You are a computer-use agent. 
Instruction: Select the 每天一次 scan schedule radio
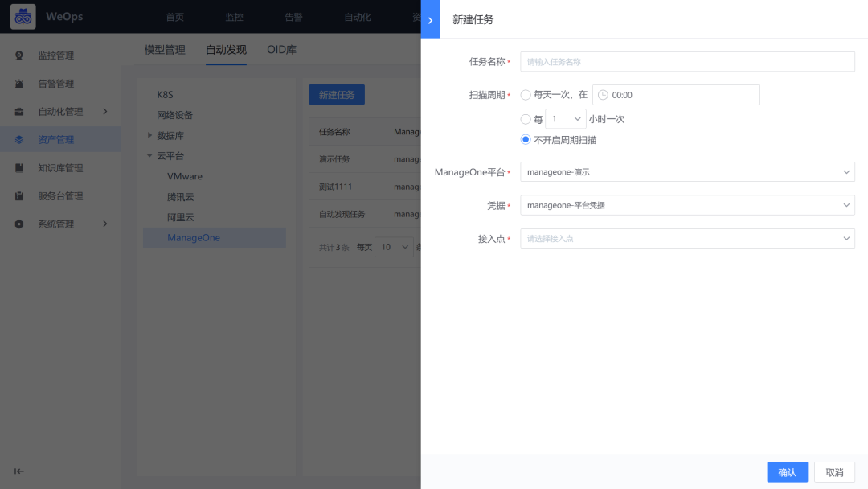click(526, 95)
